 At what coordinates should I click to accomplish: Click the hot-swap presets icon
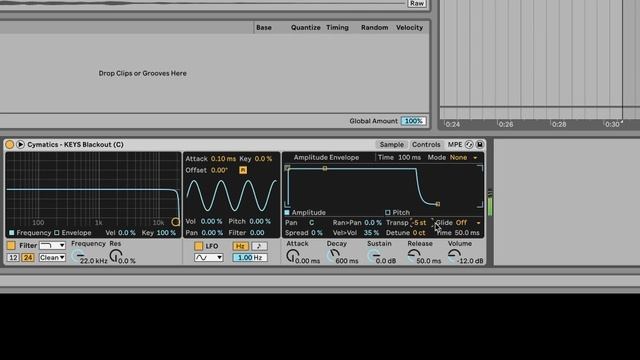click(x=469, y=144)
